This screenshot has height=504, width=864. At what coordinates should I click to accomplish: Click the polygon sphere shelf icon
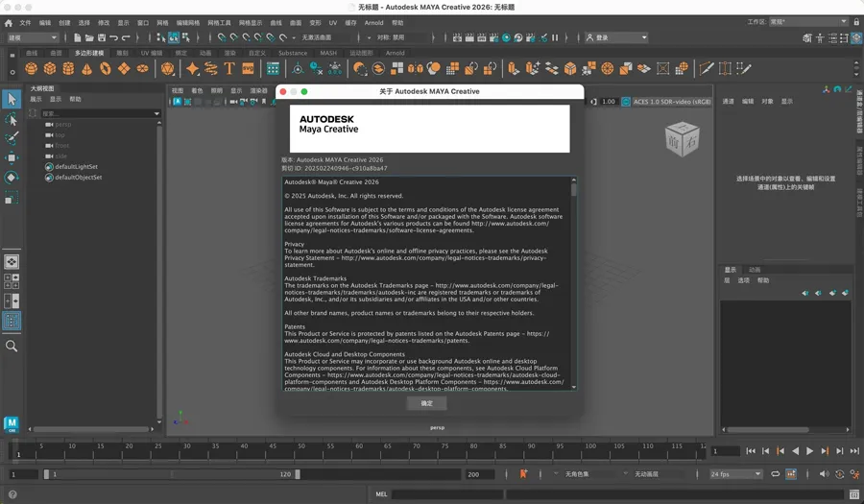point(32,69)
